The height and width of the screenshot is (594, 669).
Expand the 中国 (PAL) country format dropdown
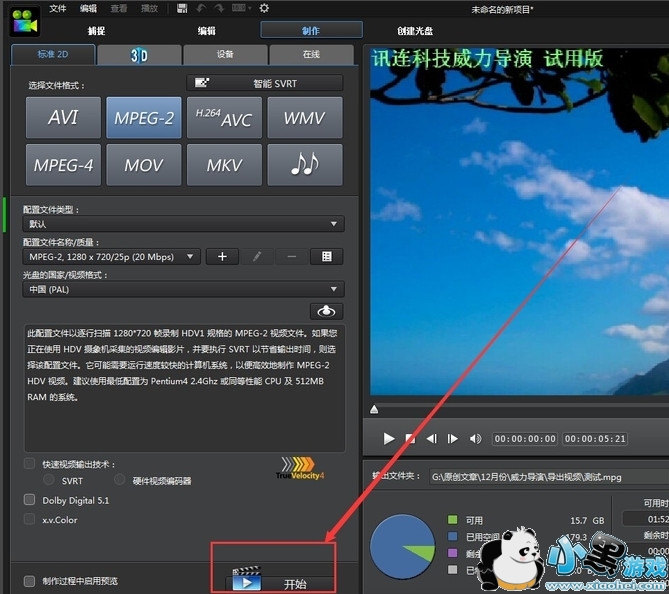[x=183, y=290]
